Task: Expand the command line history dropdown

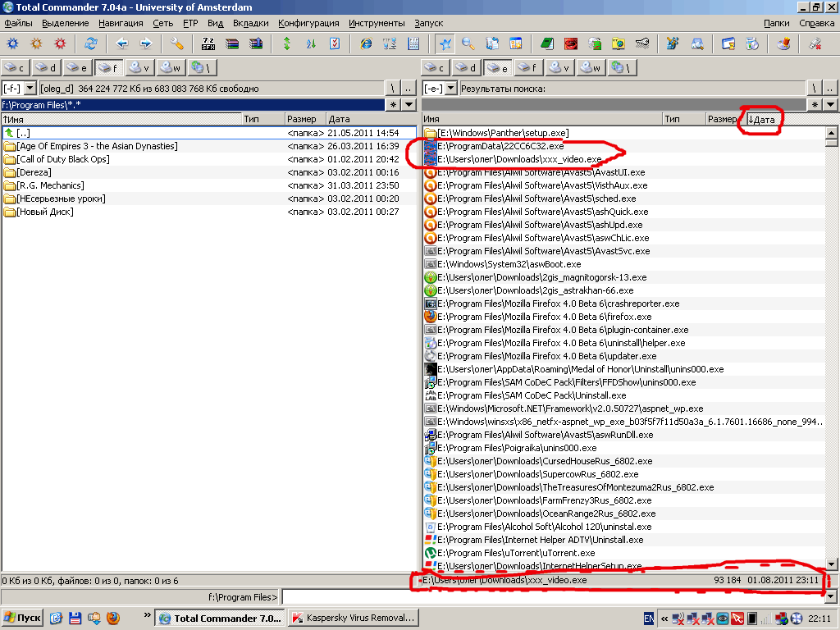Action: coord(830,597)
